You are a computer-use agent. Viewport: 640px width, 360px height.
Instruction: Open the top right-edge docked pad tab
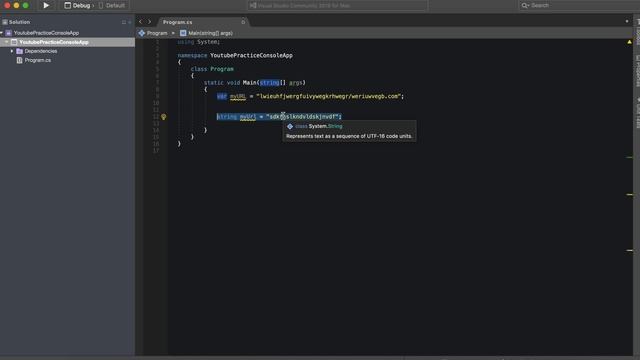(x=638, y=33)
